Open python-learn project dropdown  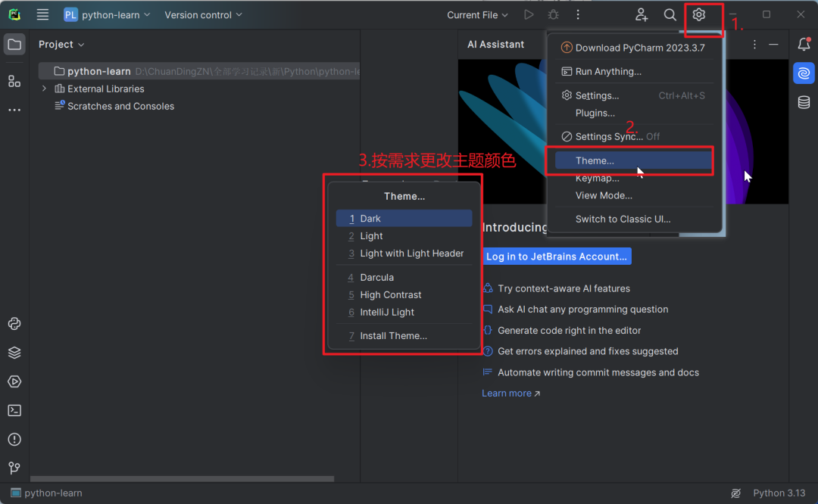pos(107,14)
